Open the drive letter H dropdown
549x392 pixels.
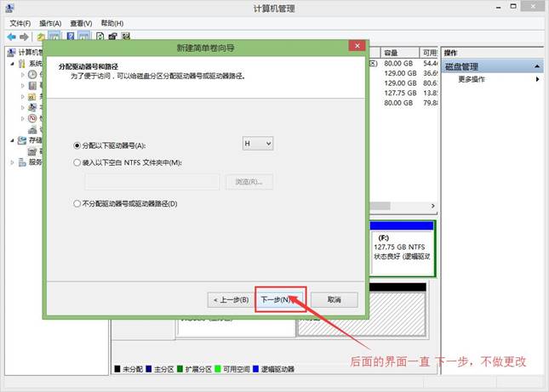point(258,144)
